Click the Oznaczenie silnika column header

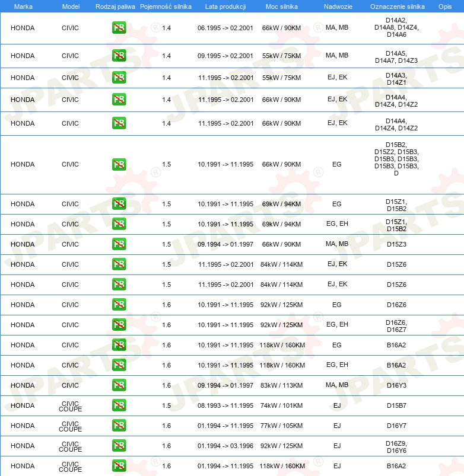[x=396, y=6]
